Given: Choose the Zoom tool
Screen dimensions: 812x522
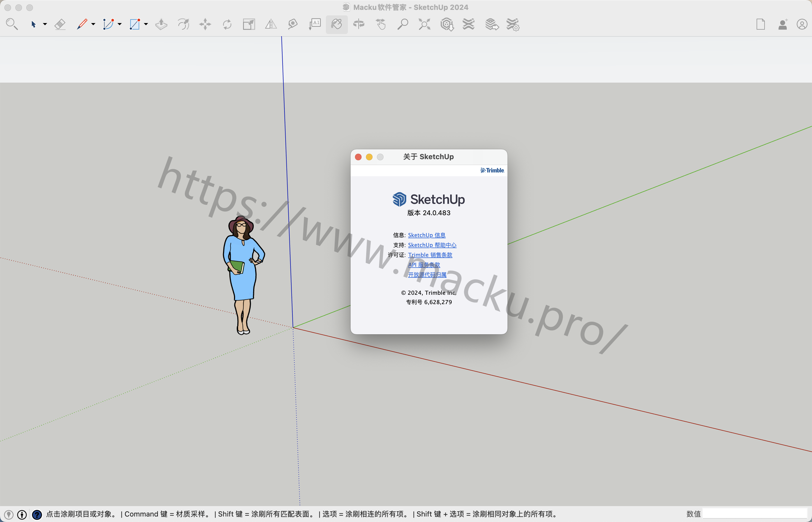Looking at the screenshot, I should coord(402,24).
